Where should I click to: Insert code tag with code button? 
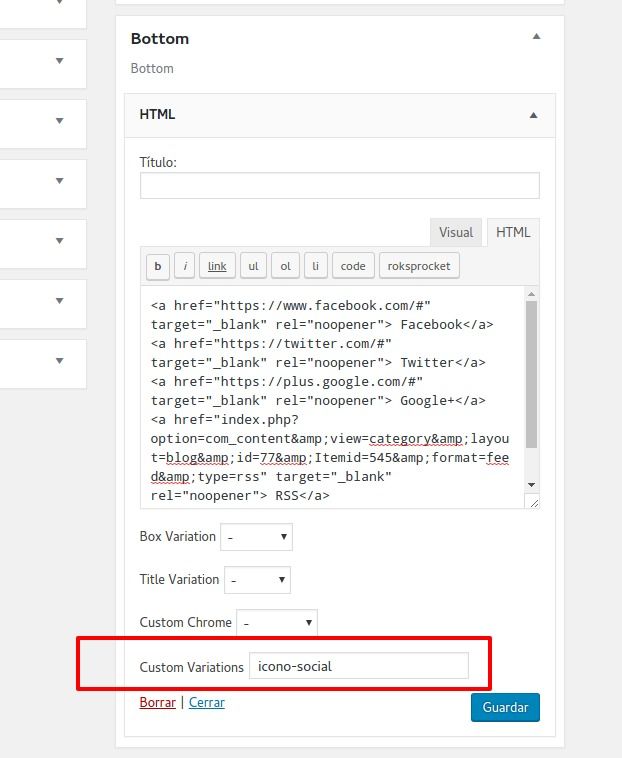tap(353, 266)
